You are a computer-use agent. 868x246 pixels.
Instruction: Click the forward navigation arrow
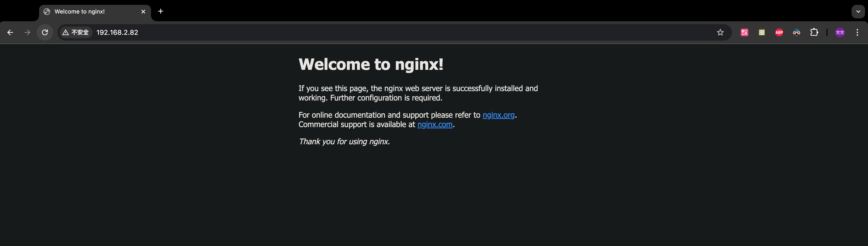28,32
